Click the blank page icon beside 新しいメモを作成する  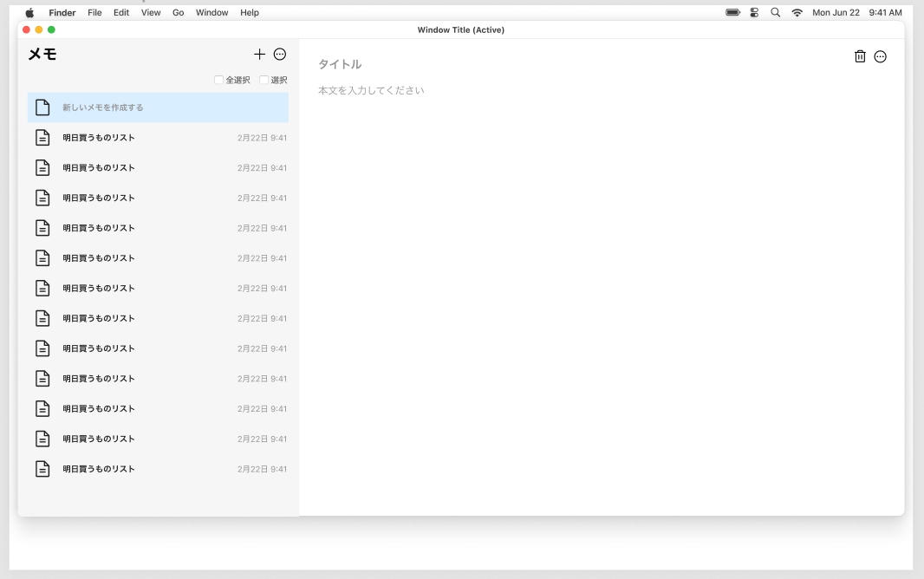[x=42, y=107]
